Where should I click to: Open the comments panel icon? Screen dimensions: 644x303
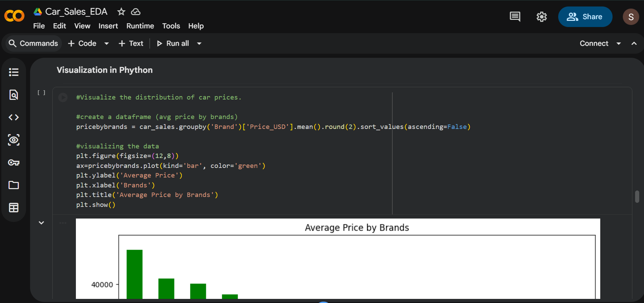click(515, 17)
